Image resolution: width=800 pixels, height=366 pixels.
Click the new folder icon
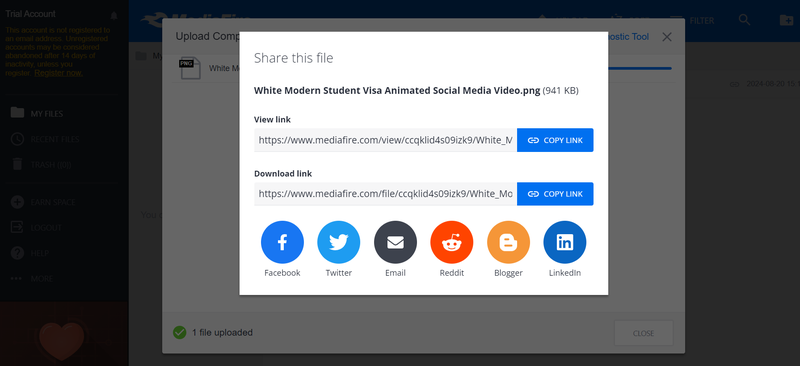coord(787,20)
